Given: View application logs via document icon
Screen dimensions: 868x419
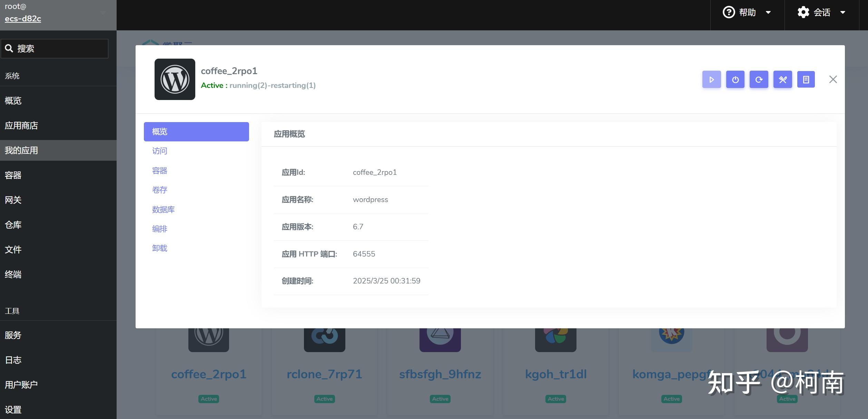Looking at the screenshot, I should click(806, 79).
